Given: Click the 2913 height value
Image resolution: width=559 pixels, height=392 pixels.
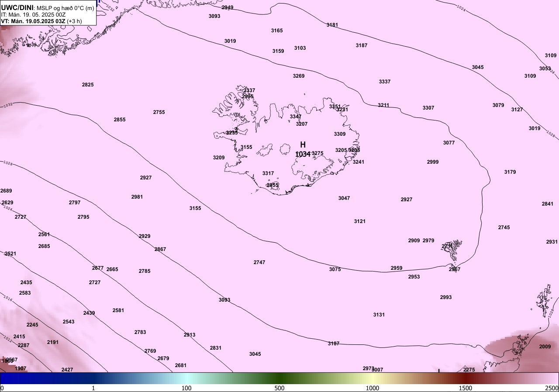Looking at the screenshot, I should pyautogui.click(x=190, y=335).
